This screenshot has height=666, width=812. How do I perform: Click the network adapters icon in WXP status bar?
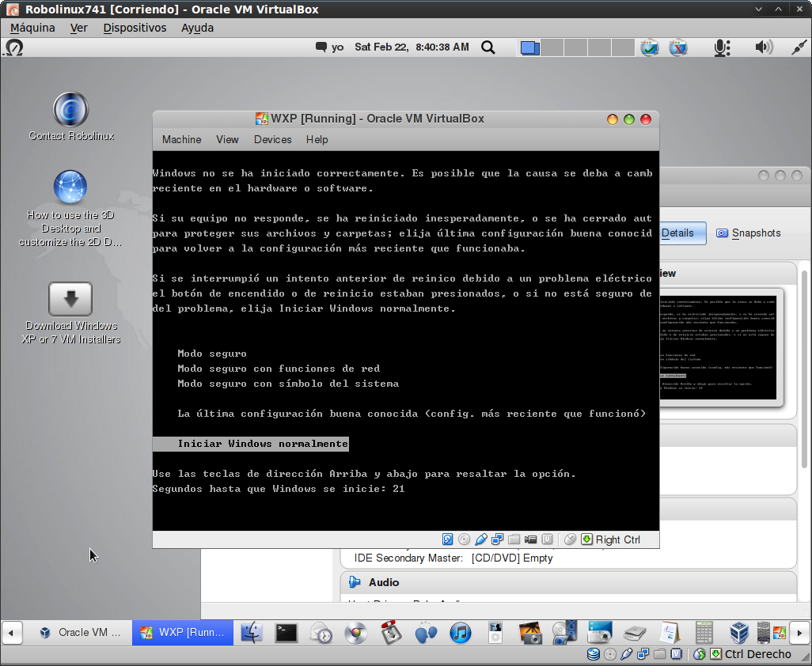click(497, 539)
